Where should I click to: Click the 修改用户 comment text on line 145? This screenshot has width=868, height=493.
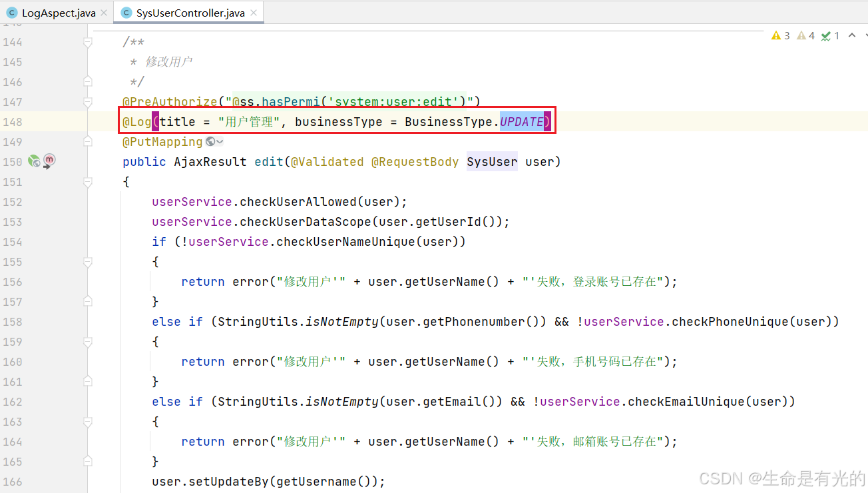coord(168,62)
